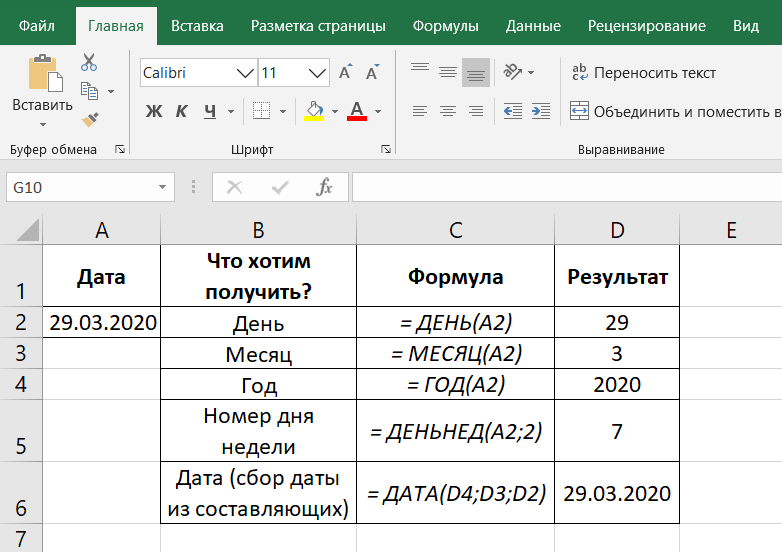
Task: Align cell text to the left
Action: pyautogui.click(x=420, y=111)
